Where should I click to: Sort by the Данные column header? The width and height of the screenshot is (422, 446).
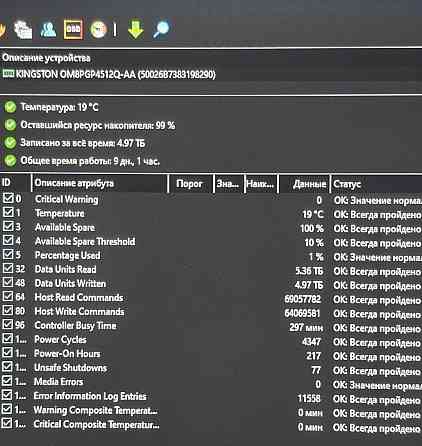click(x=304, y=184)
